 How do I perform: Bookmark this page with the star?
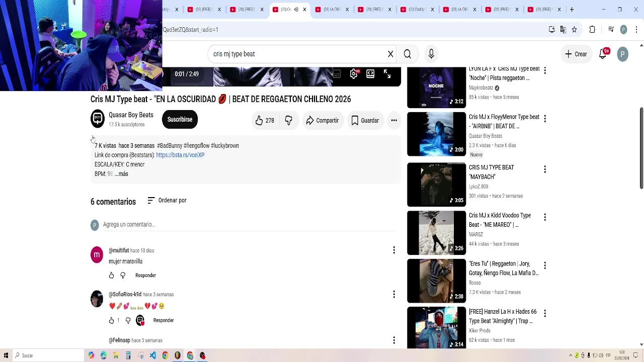[x=574, y=30]
